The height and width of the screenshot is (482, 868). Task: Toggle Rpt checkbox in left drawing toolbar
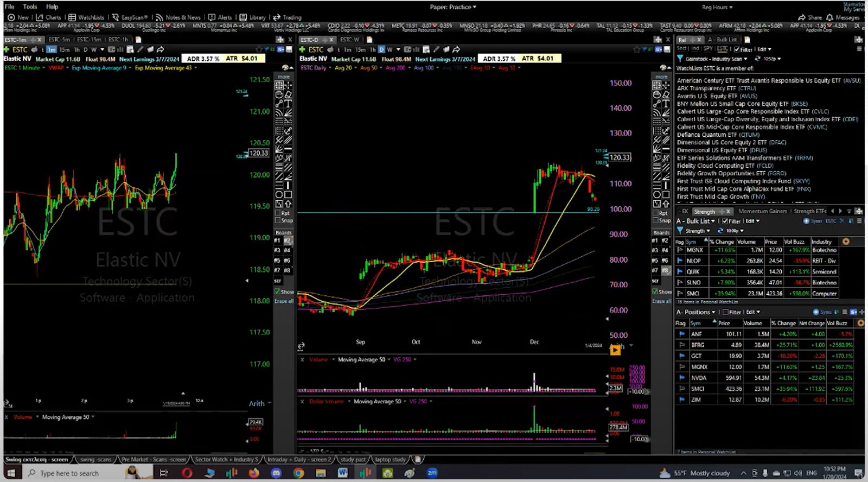(x=278, y=213)
